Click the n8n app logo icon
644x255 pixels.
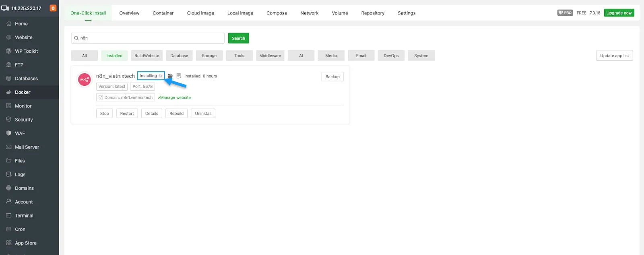(85, 79)
